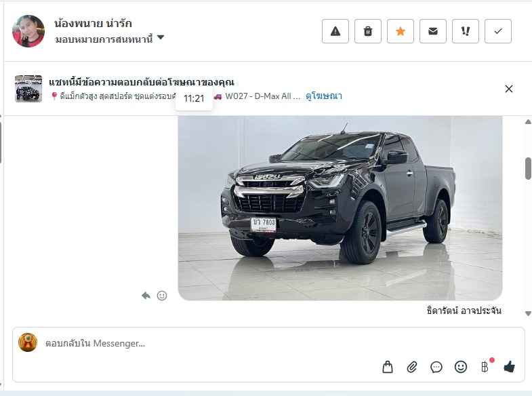Dismiss the ad reply banner
This screenshot has height=396, width=532.
pyautogui.click(x=508, y=89)
